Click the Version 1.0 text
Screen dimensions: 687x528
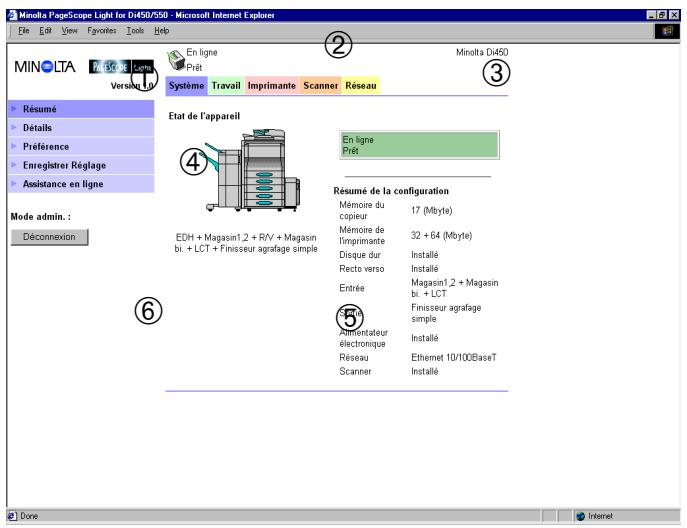pyautogui.click(x=132, y=86)
